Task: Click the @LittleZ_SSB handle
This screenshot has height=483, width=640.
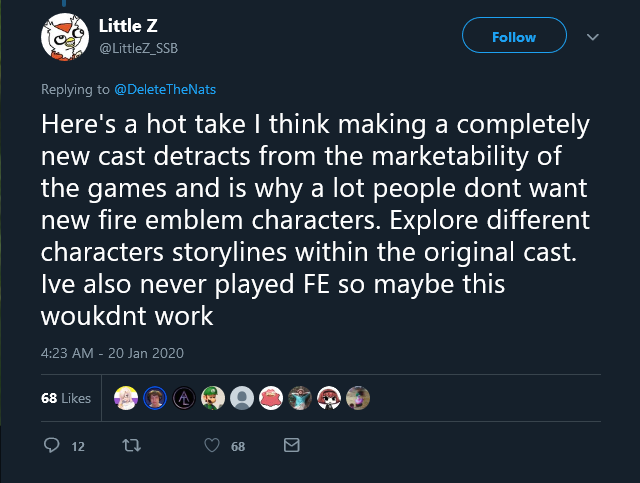Action: [138, 48]
